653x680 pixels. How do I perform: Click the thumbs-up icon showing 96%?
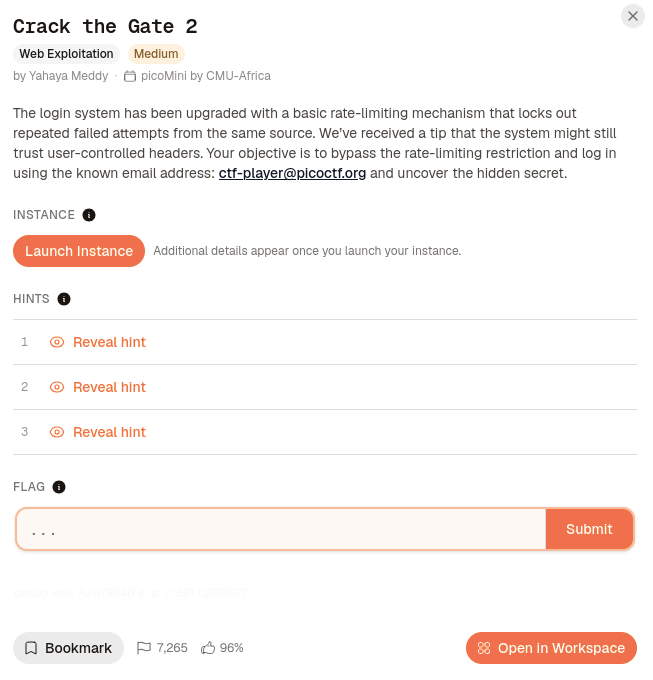[208, 648]
